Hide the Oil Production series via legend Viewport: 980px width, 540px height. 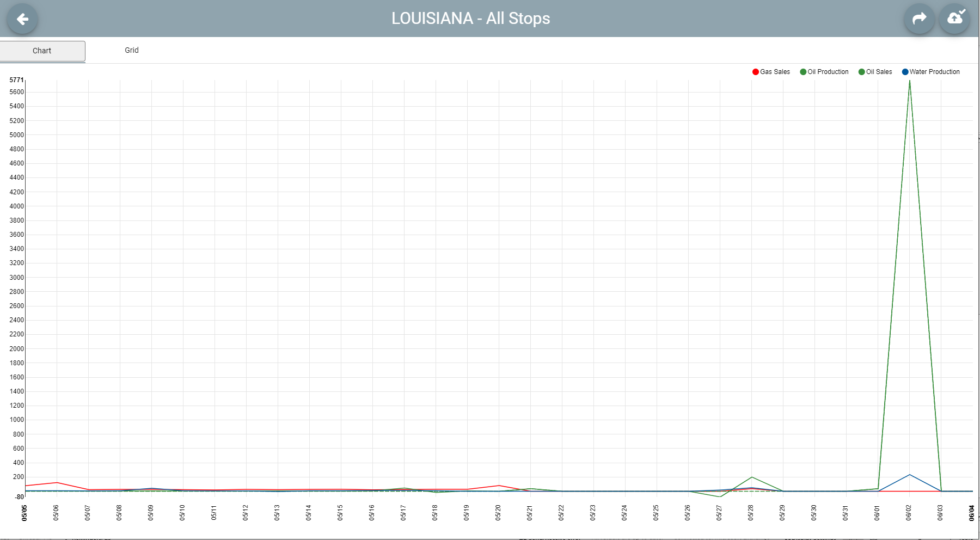point(828,72)
